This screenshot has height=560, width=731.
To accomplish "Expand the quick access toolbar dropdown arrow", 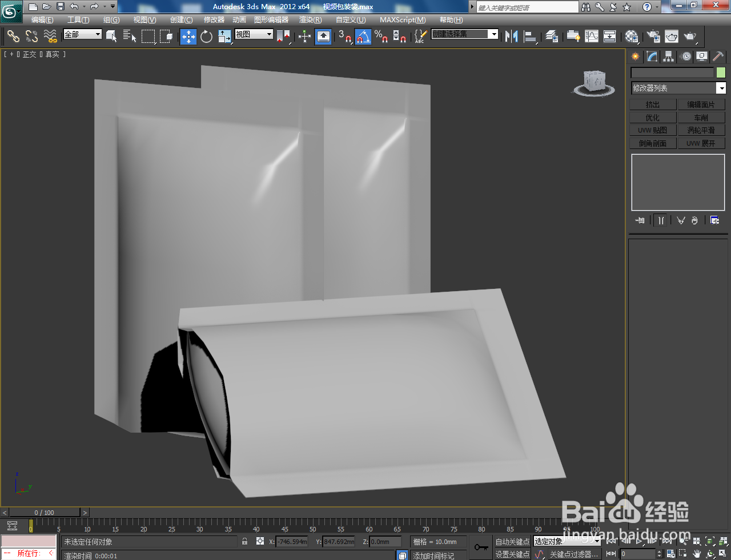I will 113,7.
